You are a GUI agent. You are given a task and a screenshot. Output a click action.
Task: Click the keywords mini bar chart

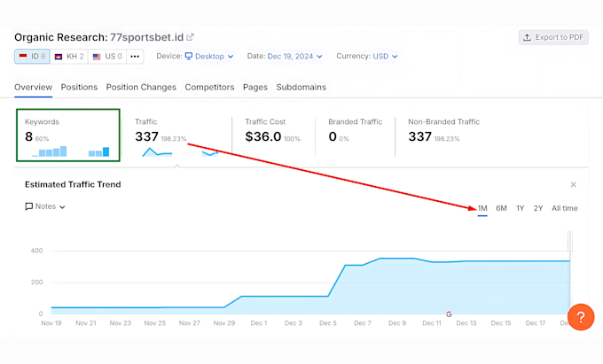(x=71, y=151)
